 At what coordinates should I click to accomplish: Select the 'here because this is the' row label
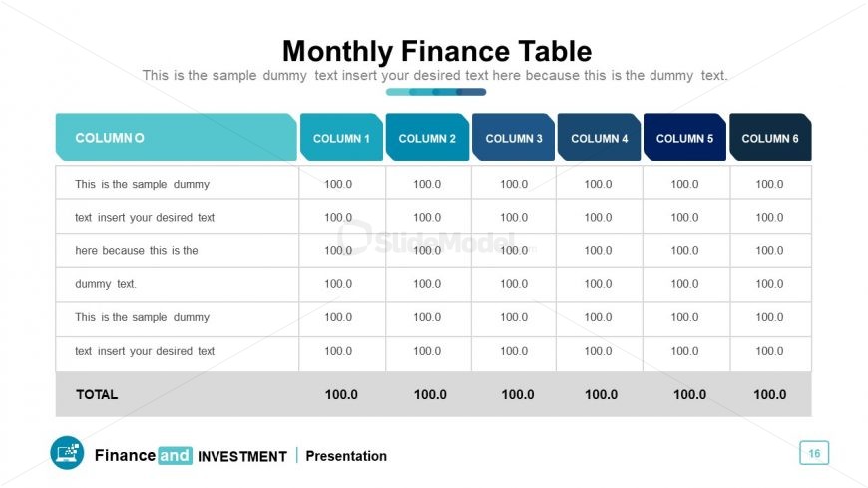pyautogui.click(x=136, y=250)
